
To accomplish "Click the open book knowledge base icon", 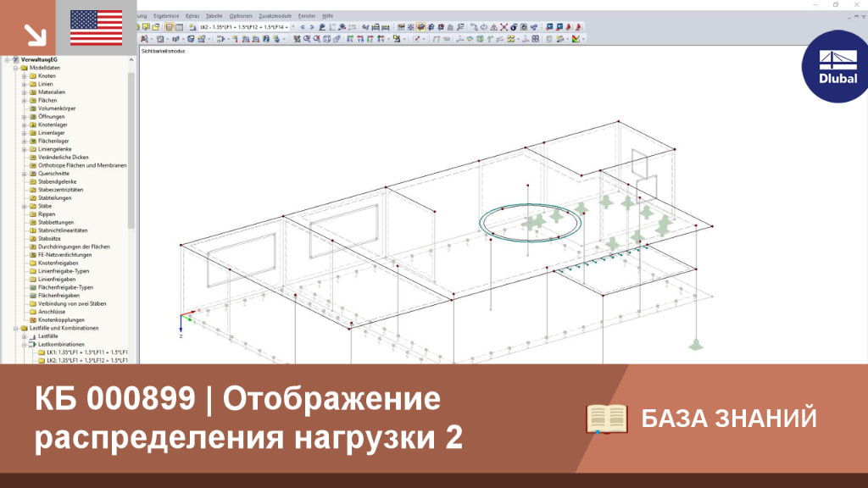I will [607, 419].
